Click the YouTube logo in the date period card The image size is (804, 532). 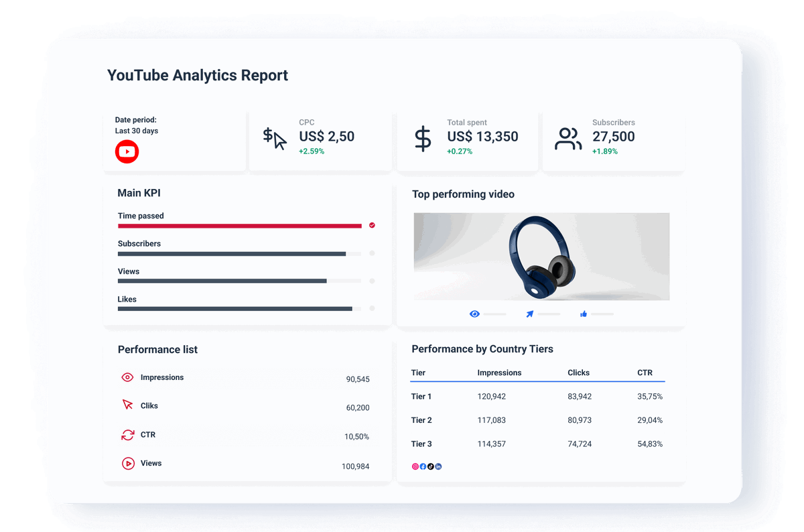point(127,151)
